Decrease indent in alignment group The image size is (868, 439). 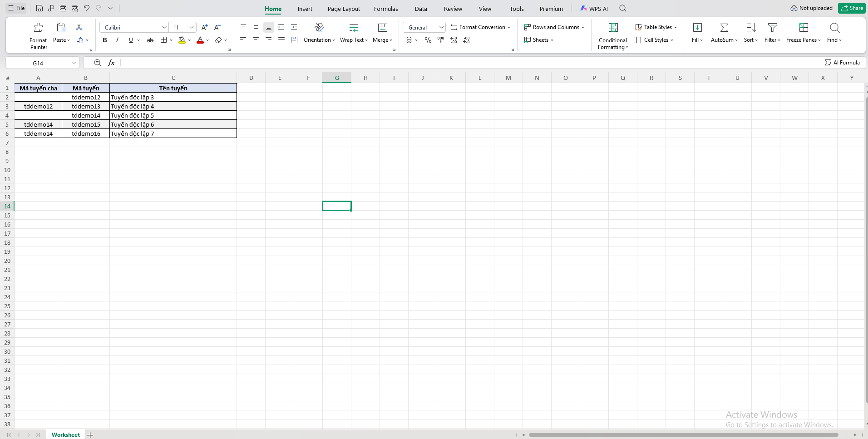point(281,27)
